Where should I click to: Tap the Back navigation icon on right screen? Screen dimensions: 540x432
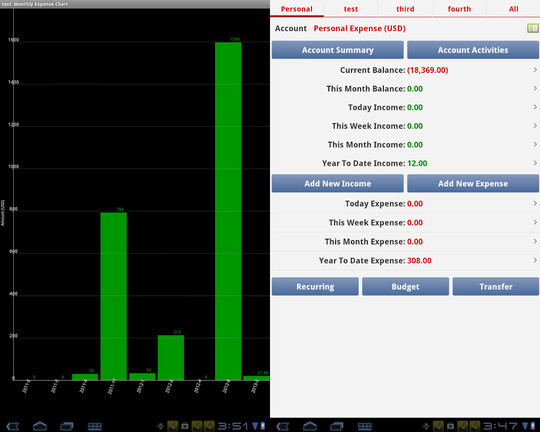point(283,426)
